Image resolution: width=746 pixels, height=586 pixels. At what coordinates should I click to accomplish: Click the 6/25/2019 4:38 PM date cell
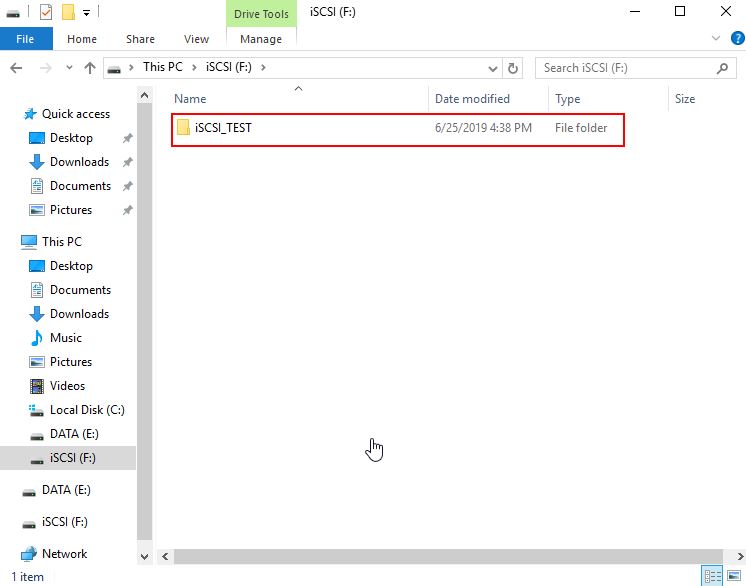pos(483,128)
